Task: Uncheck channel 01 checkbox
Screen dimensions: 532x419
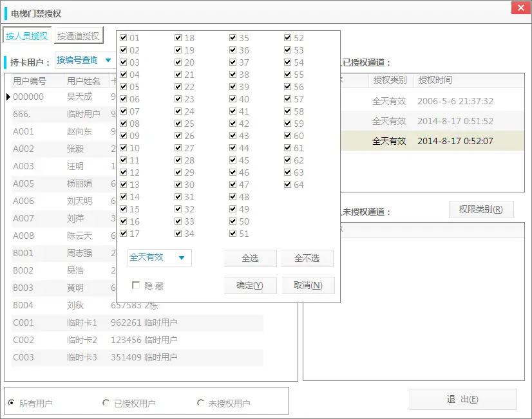Action: (122, 37)
